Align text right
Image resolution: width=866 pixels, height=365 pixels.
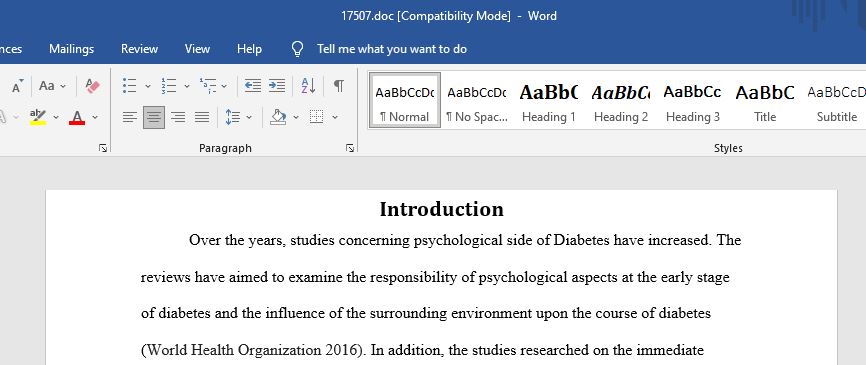[178, 117]
